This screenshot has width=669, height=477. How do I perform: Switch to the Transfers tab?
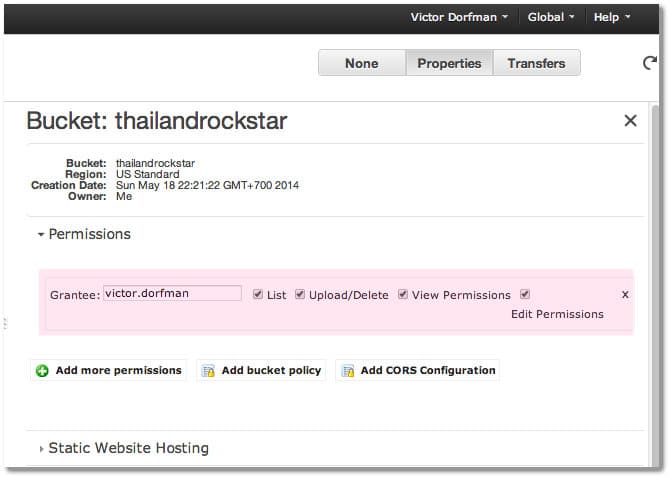click(536, 63)
